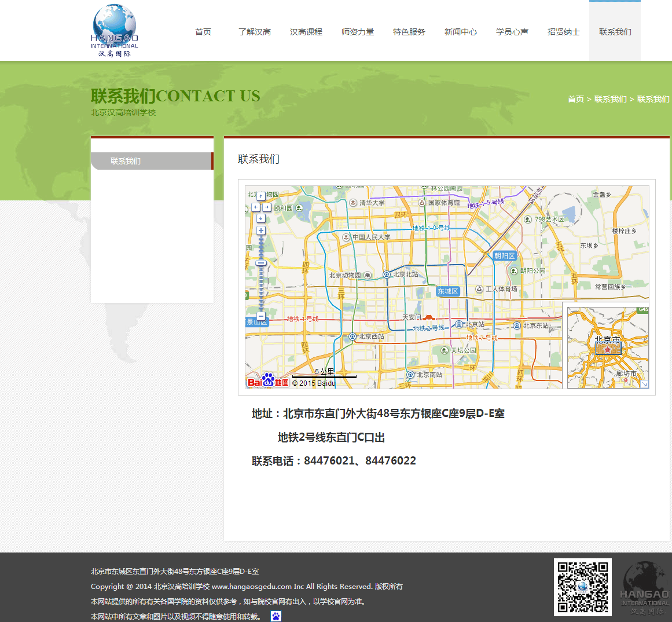
Task: Click the 北京动物园 zoo marker icon
Action: point(368,275)
